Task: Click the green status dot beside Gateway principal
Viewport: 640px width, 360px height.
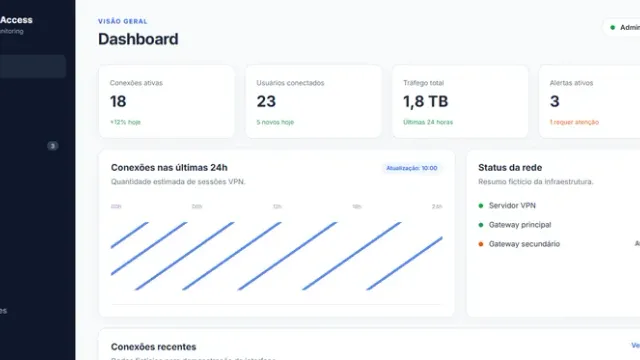Action: click(481, 225)
